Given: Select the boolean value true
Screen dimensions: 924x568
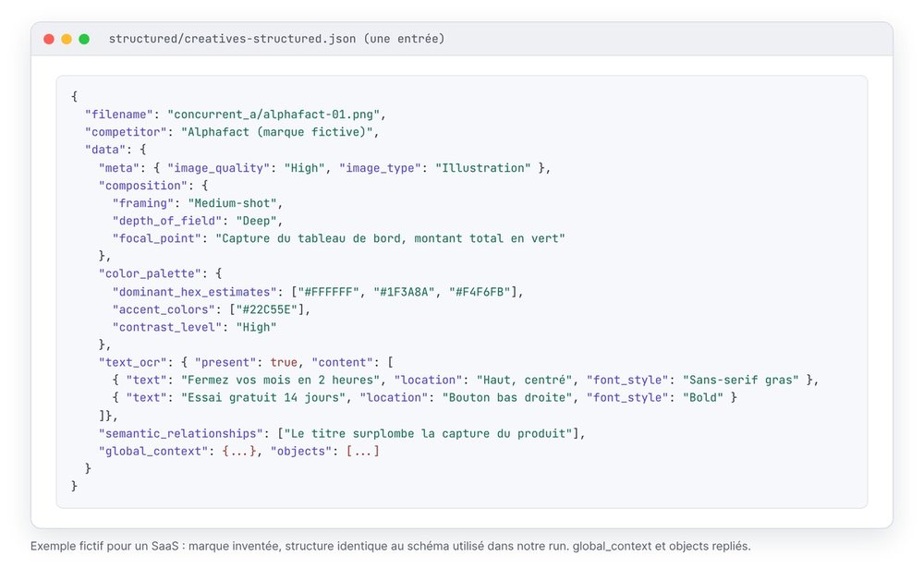Looking at the screenshot, I should pos(284,363).
